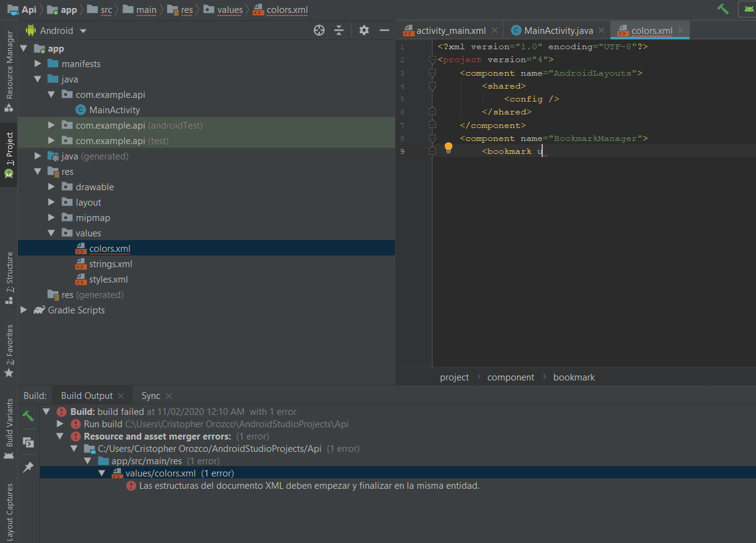Expand the manifests folder
Viewport: 756px width, 543px height.
click(38, 63)
